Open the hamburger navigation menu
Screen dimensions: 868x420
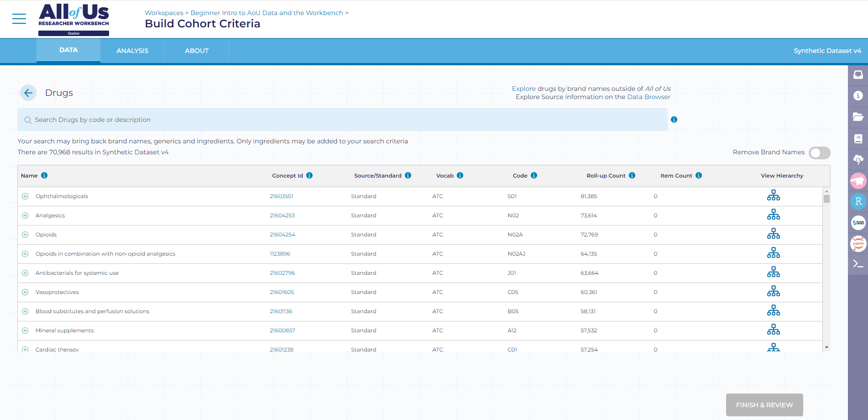click(19, 19)
